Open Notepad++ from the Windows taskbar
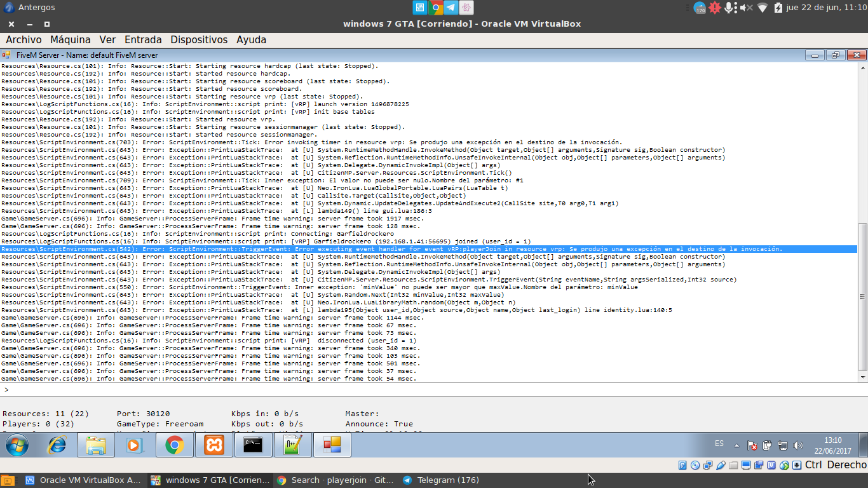This screenshot has width=868, height=488. click(x=293, y=445)
